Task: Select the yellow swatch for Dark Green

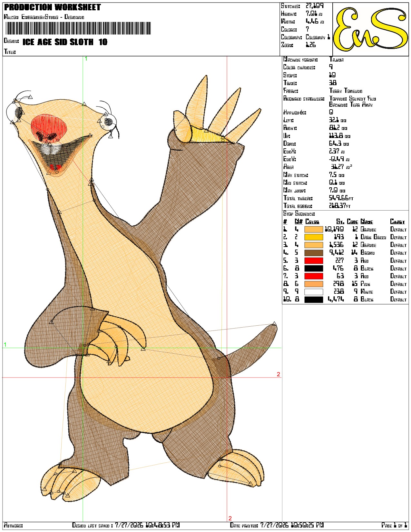Action: pyautogui.click(x=314, y=237)
